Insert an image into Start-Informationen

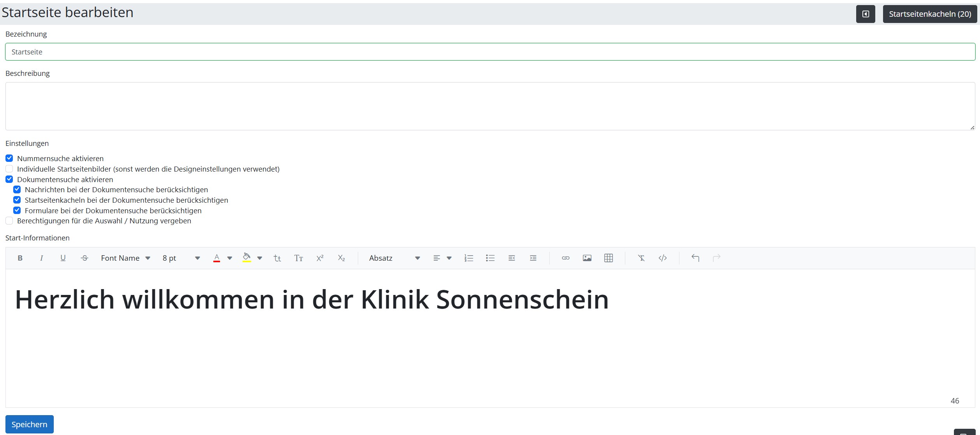pyautogui.click(x=587, y=258)
